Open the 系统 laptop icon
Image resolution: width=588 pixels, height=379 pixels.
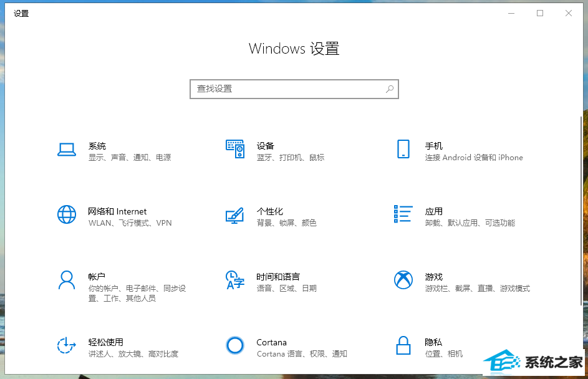pos(67,149)
